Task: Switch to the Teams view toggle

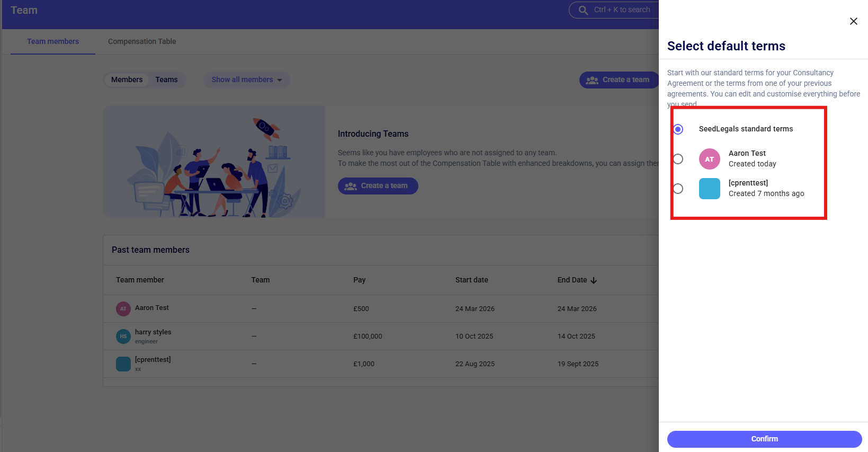Action: 166,79
